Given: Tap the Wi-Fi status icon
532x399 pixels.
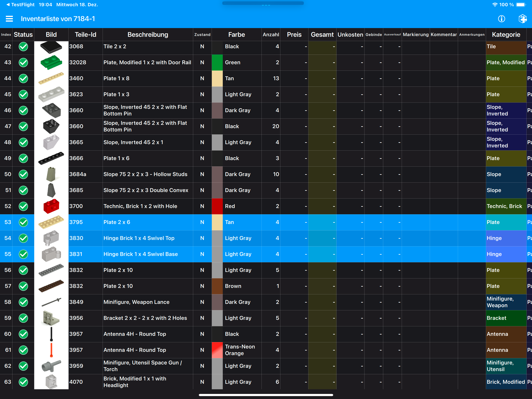Looking at the screenshot, I should point(494,4).
